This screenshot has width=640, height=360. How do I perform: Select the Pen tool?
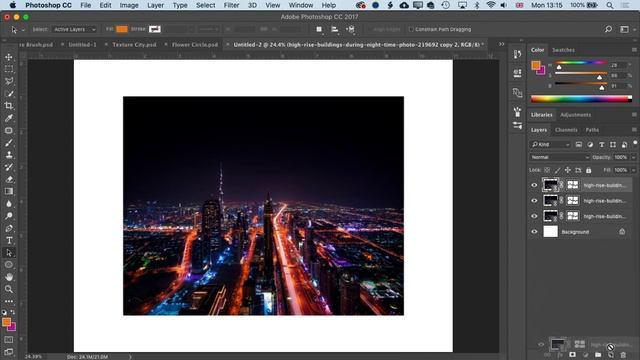(9, 228)
